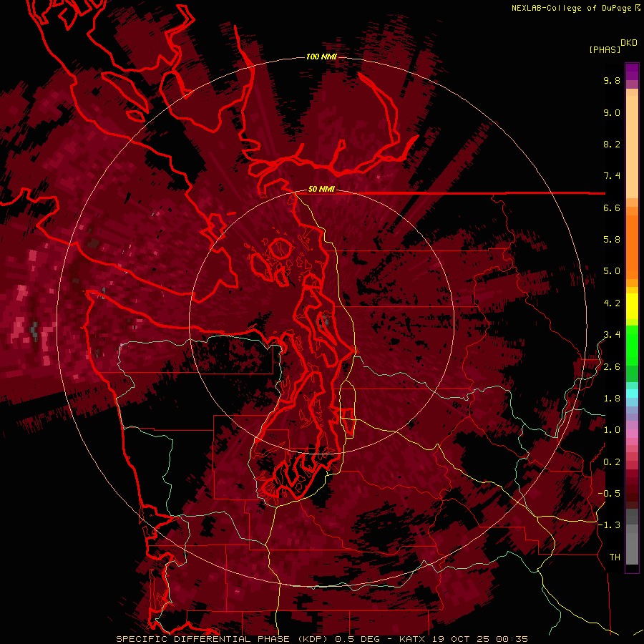
Task: Click the 5.0 scale value
Action: (x=612, y=271)
